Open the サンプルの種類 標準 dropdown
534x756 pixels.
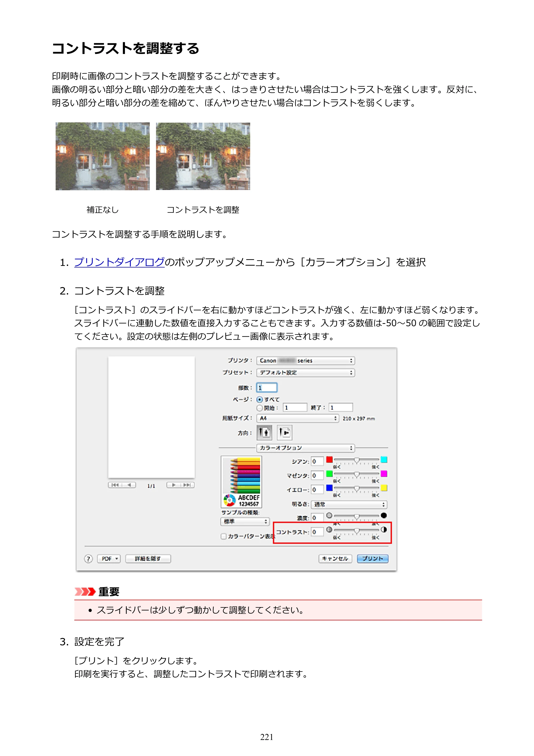click(245, 522)
